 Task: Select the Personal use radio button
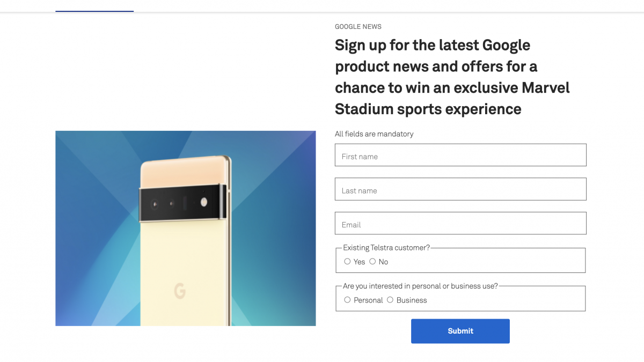347,300
